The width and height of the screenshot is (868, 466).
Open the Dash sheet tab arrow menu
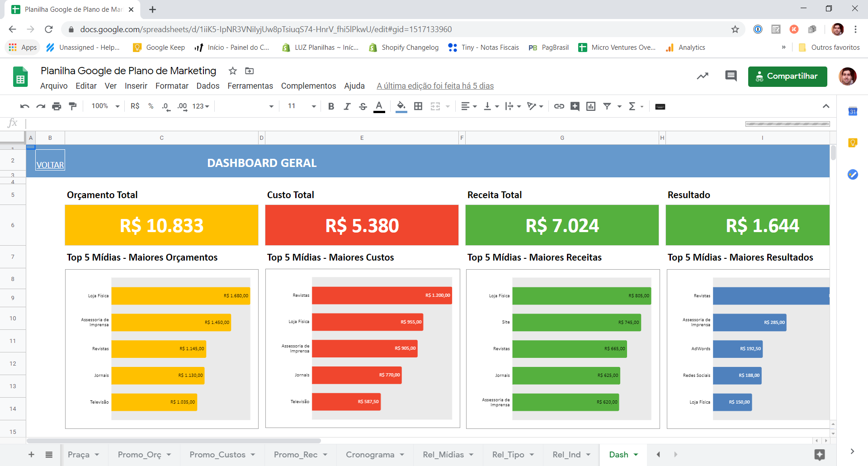pos(636,455)
